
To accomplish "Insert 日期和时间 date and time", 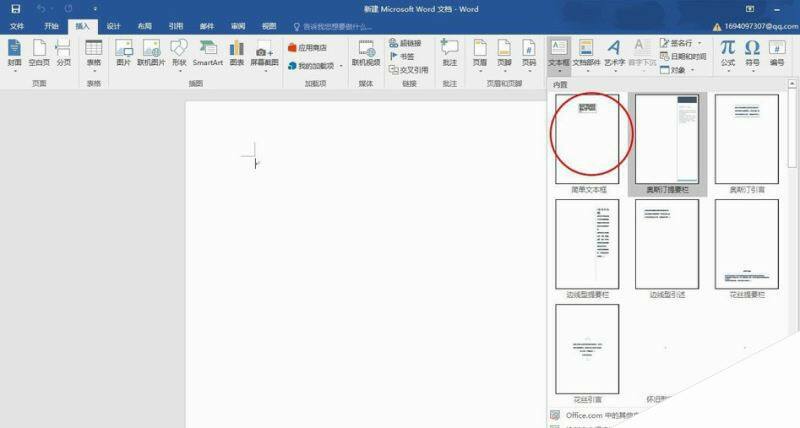I will [683, 57].
